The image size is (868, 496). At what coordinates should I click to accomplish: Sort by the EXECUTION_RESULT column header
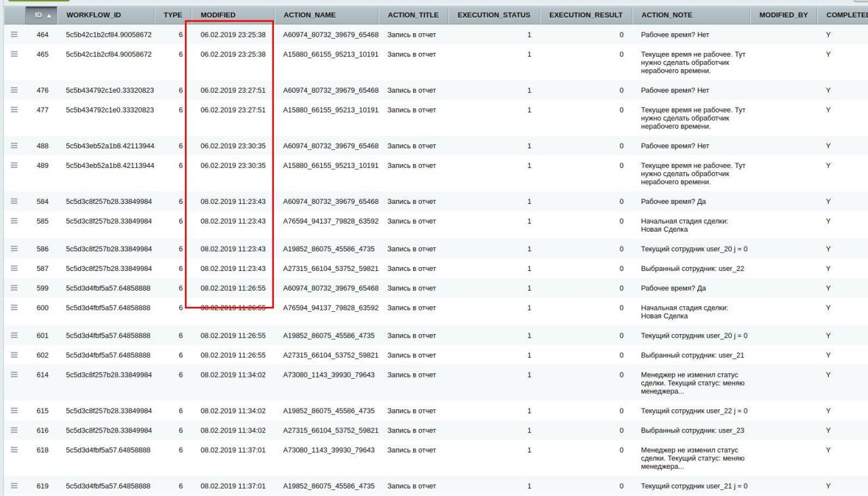[585, 15]
